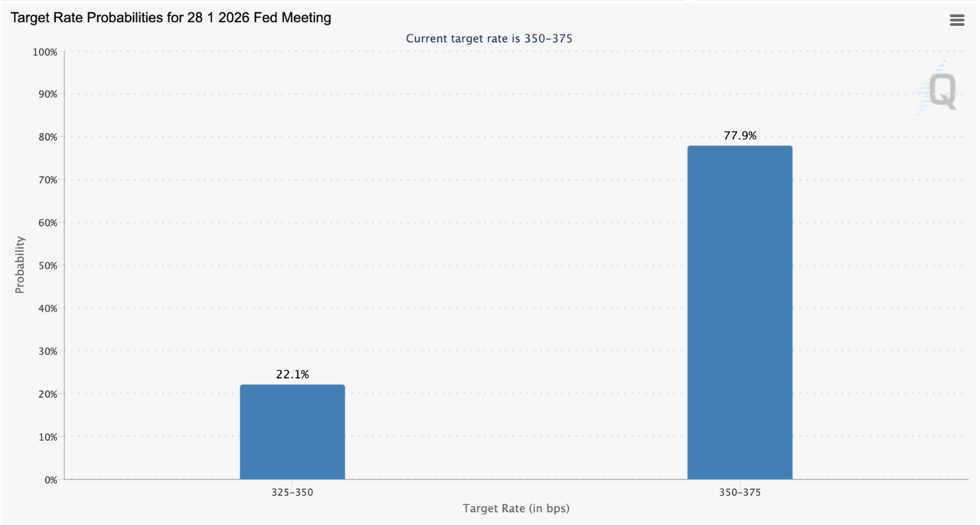Click the 100% y-axis tick label
The width and height of the screenshot is (980, 525).
tap(44, 52)
